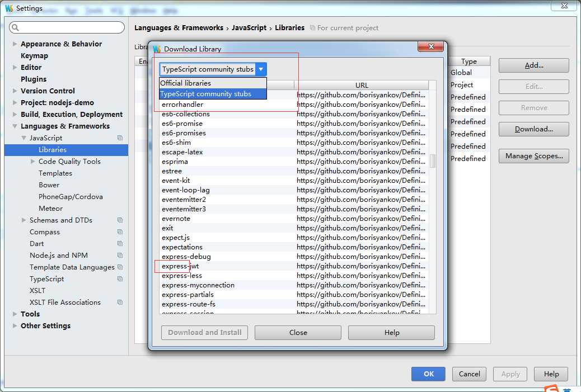Select expect.js library row
This screenshot has height=392, width=581.
[293, 238]
